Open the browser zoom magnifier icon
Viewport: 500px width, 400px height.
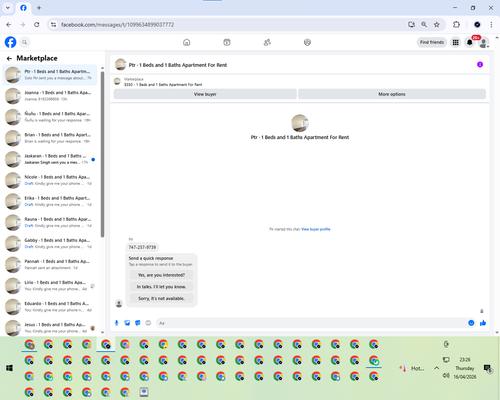coord(424,25)
